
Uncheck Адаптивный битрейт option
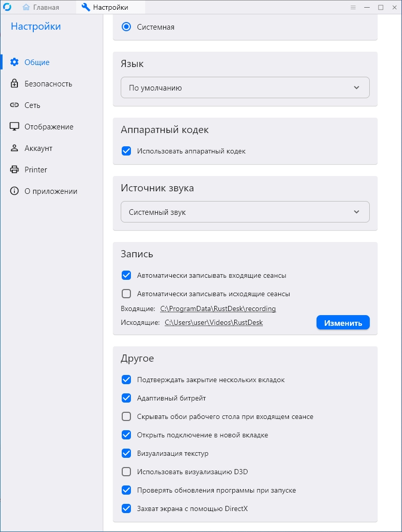click(x=126, y=398)
